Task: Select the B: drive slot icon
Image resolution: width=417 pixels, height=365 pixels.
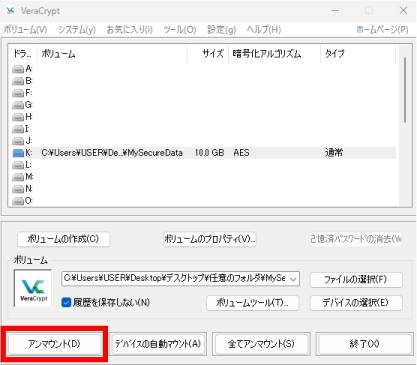Action: pos(18,81)
